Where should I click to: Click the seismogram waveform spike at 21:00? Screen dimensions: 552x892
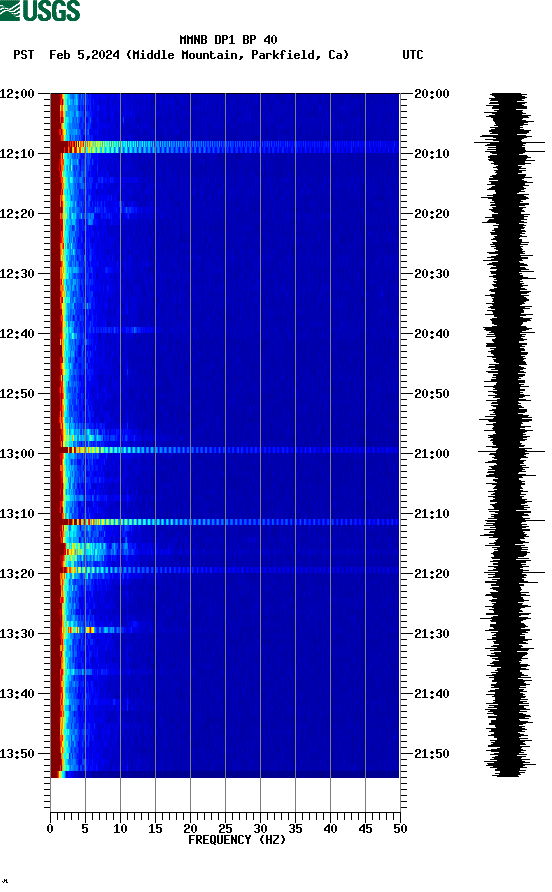tap(510, 451)
